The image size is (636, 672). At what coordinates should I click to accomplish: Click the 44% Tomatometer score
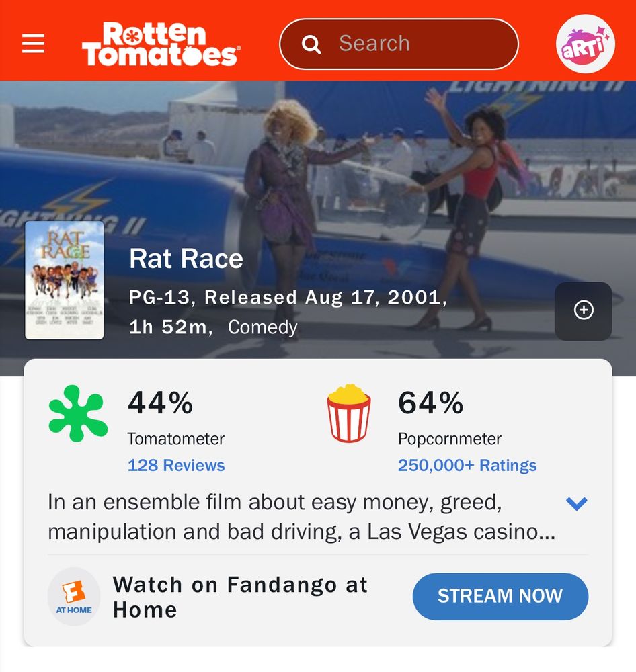tap(161, 403)
